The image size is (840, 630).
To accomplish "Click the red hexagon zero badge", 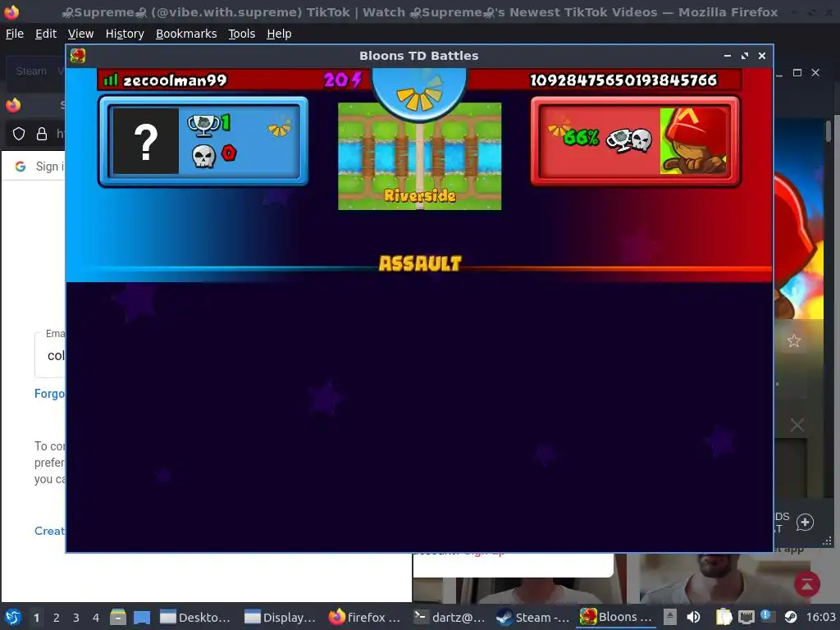I will pos(229,153).
